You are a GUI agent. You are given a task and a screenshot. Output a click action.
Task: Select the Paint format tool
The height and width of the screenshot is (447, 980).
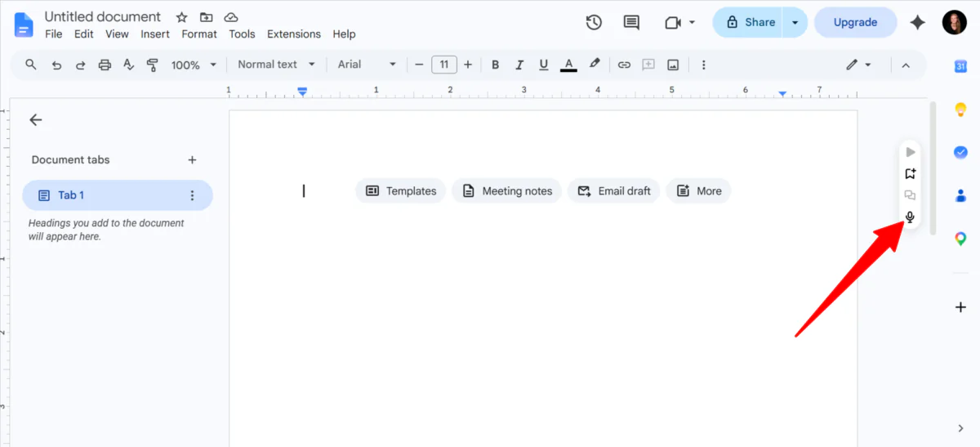coord(152,65)
